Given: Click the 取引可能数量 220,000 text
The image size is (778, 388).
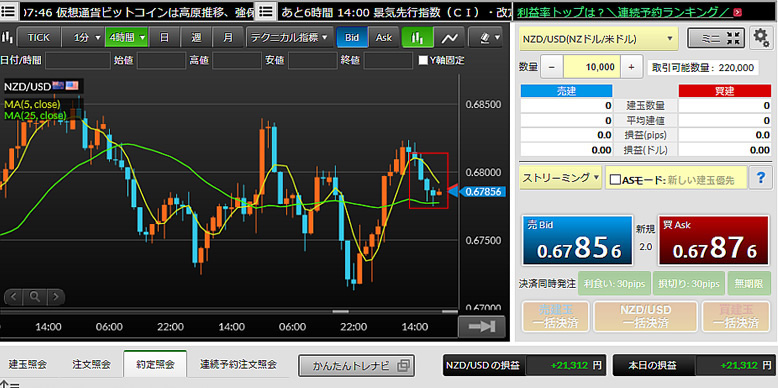Looking at the screenshot, I should pos(703,67).
